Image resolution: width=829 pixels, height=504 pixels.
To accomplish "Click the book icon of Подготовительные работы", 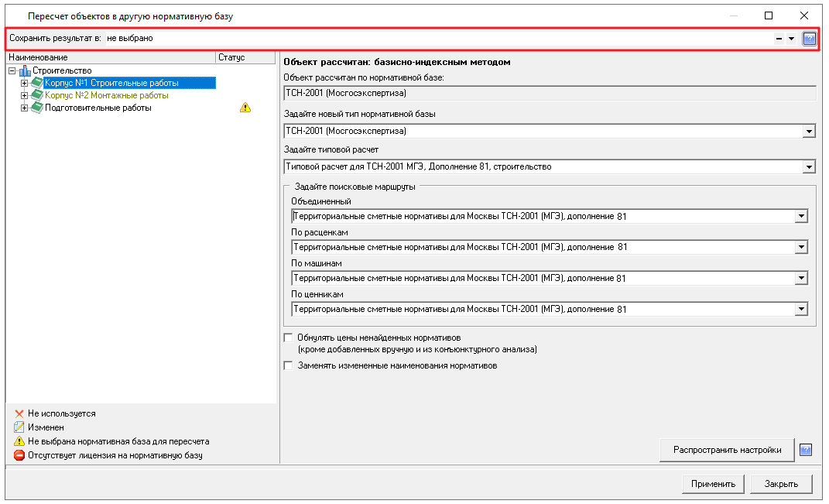I will point(37,108).
